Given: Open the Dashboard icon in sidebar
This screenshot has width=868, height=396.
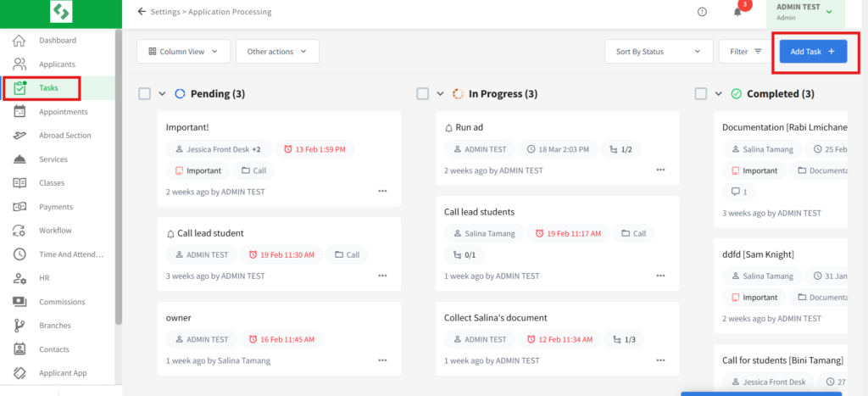Looking at the screenshot, I should point(20,41).
